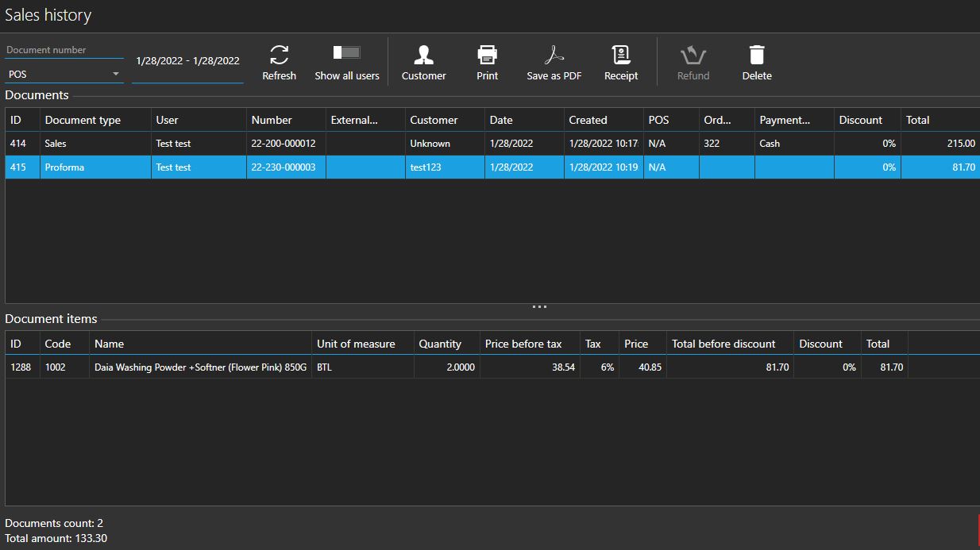Sort items by Quantity column header
This screenshot has height=550, width=980.
[x=440, y=344]
